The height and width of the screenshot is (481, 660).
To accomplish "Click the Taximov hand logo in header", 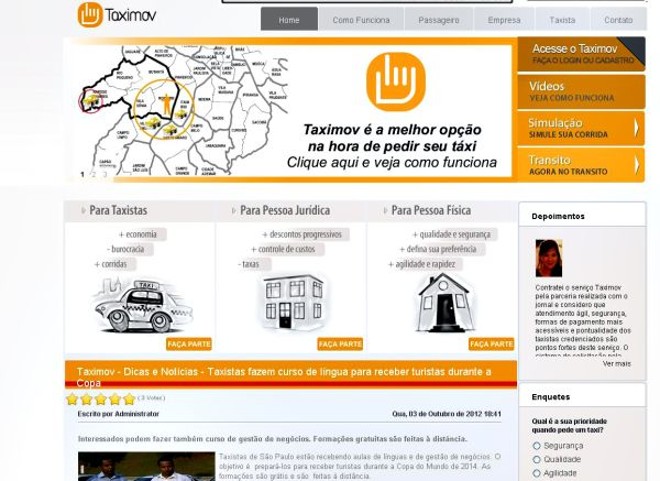I will point(90,15).
